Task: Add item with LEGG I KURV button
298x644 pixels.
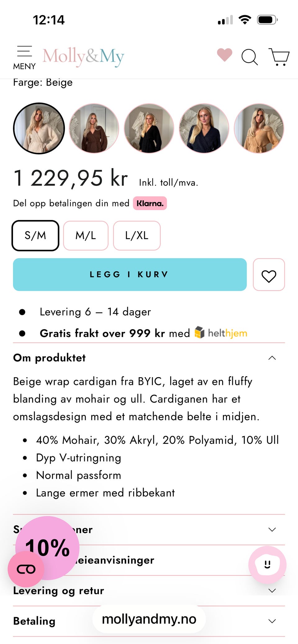Action: 130,275
